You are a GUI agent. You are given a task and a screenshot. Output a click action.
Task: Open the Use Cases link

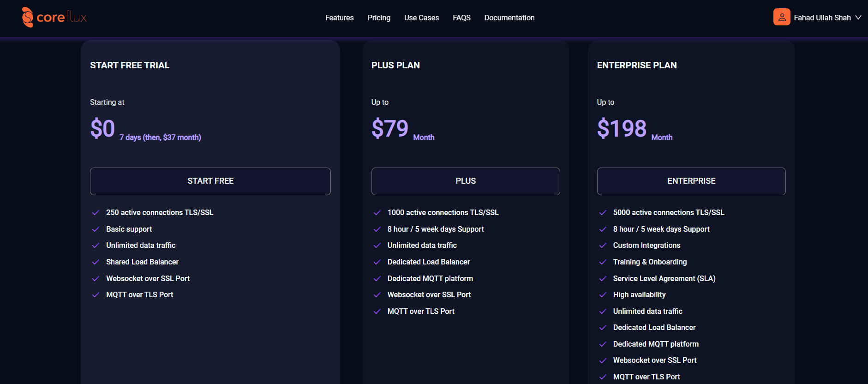421,18
